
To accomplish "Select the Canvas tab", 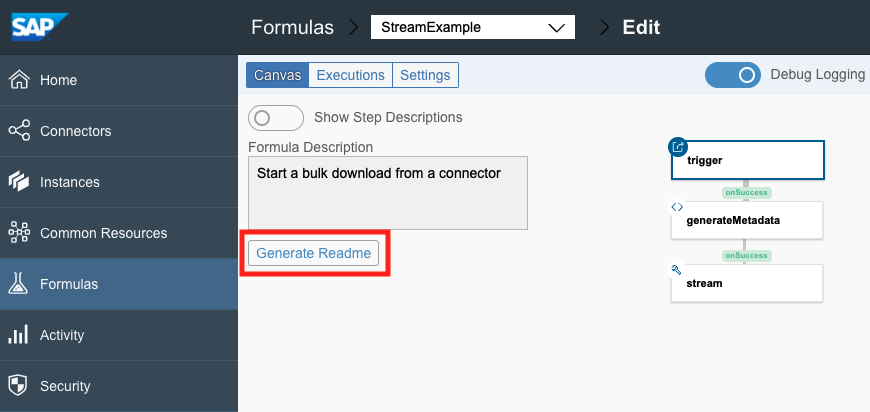I will pyautogui.click(x=277, y=75).
